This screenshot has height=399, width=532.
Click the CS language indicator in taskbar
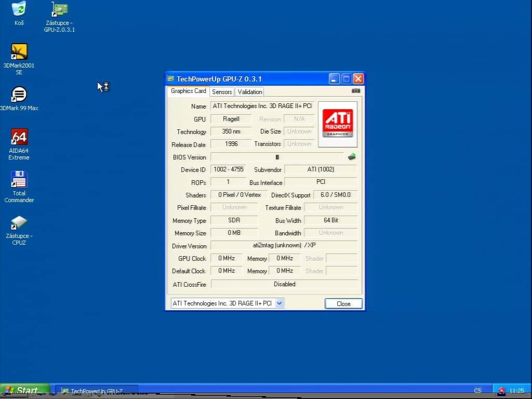[477, 391]
